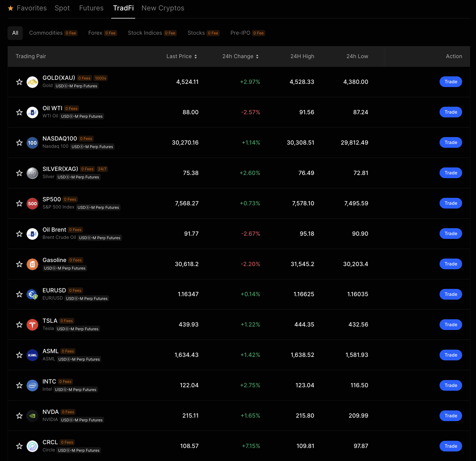The height and width of the screenshot is (461, 476).
Task: Filter by Stock Indices
Action: [x=152, y=33]
